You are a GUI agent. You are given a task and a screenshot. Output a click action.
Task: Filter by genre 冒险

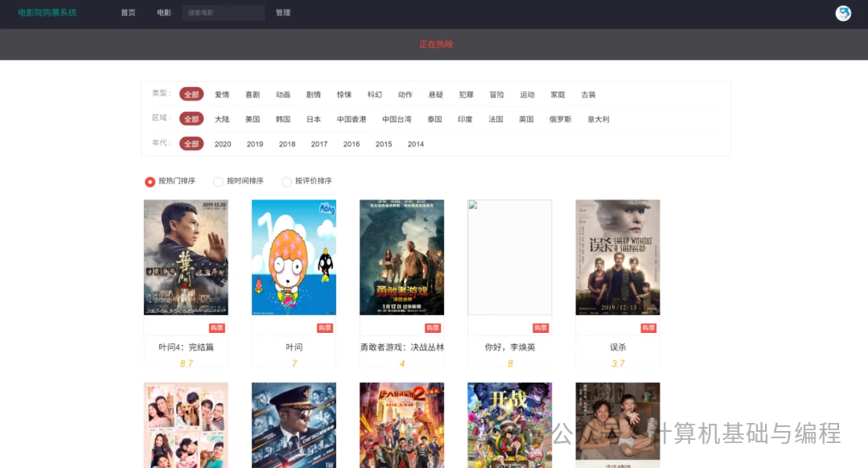[496, 95]
